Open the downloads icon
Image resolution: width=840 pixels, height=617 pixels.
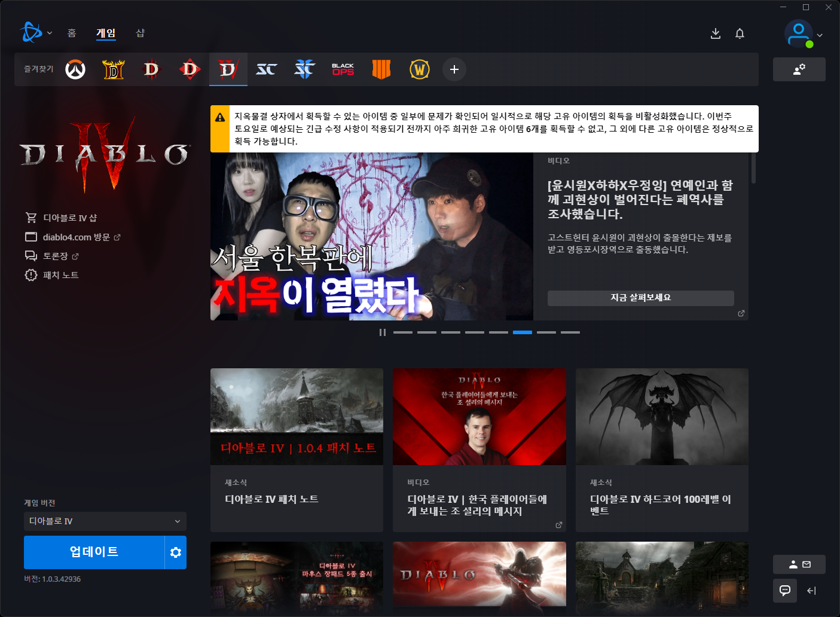pyautogui.click(x=716, y=33)
